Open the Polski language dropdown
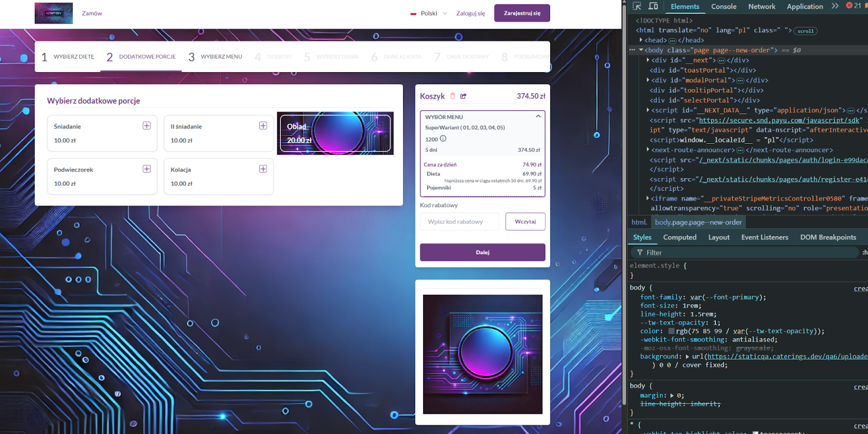Viewport: 868px width, 434px height. click(x=429, y=13)
